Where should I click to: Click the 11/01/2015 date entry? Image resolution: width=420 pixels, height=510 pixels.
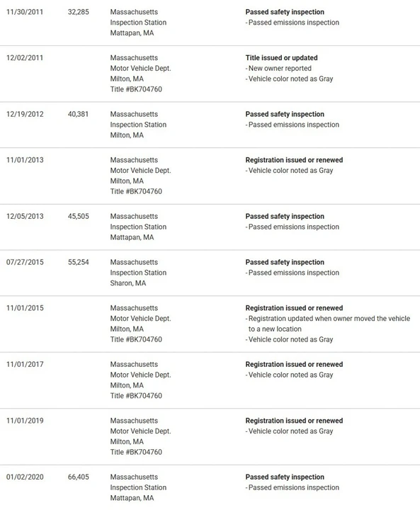coord(25,308)
